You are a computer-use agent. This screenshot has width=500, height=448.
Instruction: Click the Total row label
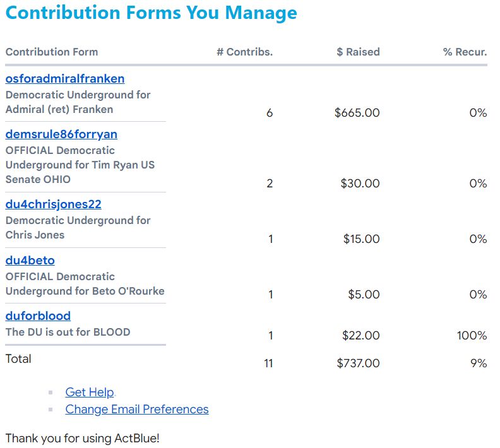point(18,359)
